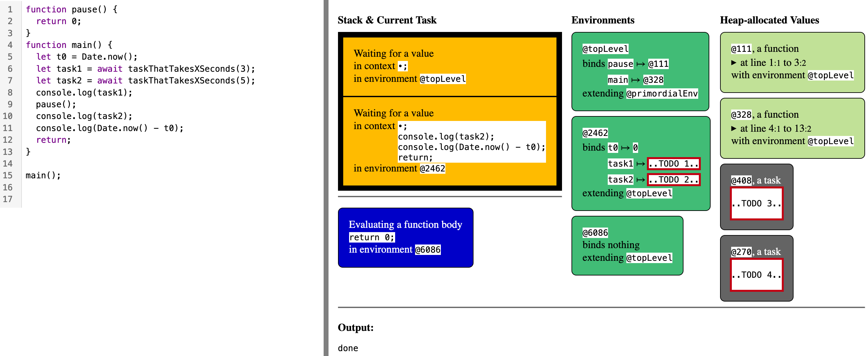Click the @2462 environment label

[595, 133]
